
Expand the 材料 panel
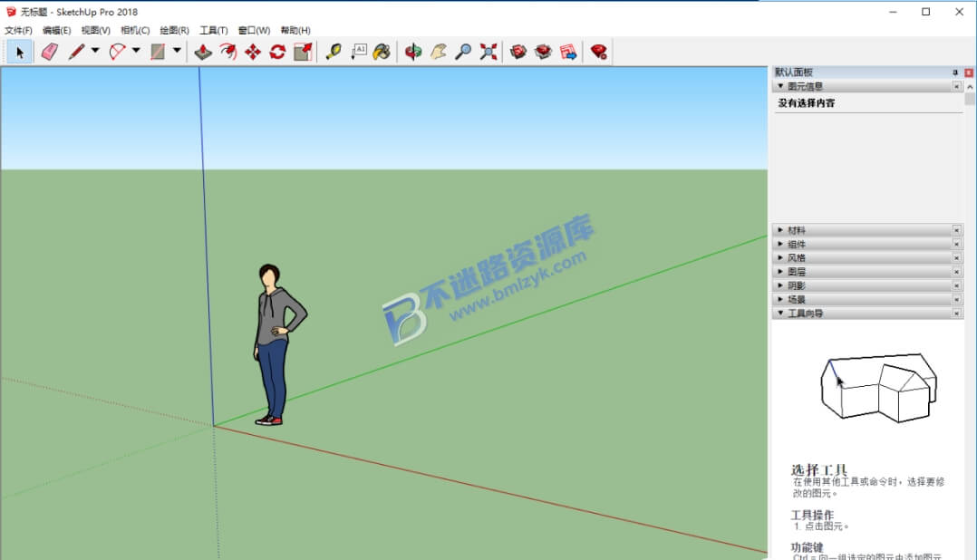pos(780,230)
